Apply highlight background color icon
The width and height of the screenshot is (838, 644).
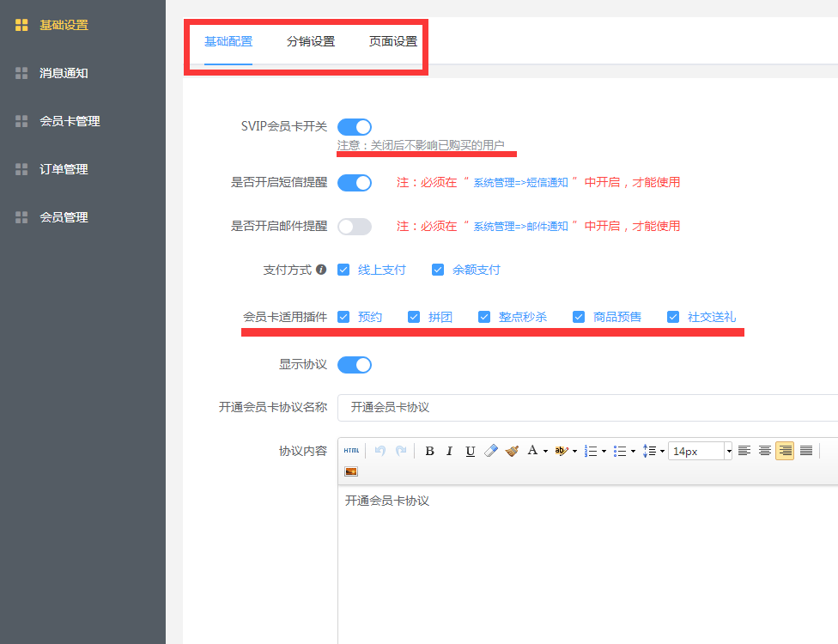point(562,451)
